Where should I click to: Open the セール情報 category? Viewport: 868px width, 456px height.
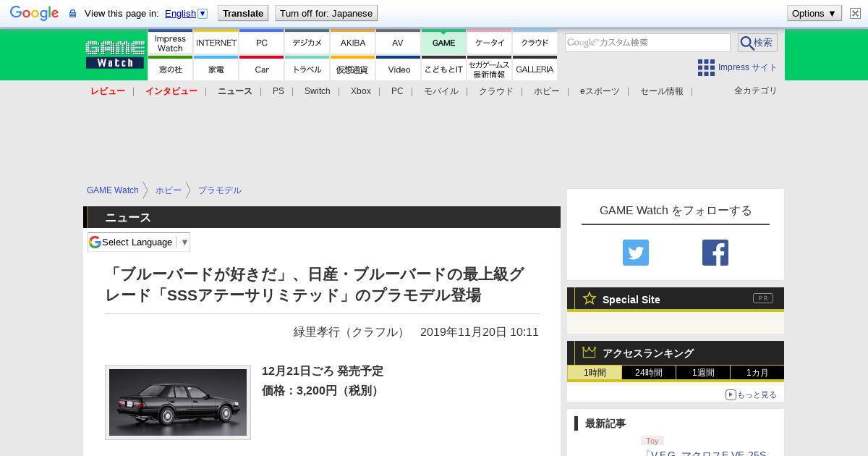(662, 91)
